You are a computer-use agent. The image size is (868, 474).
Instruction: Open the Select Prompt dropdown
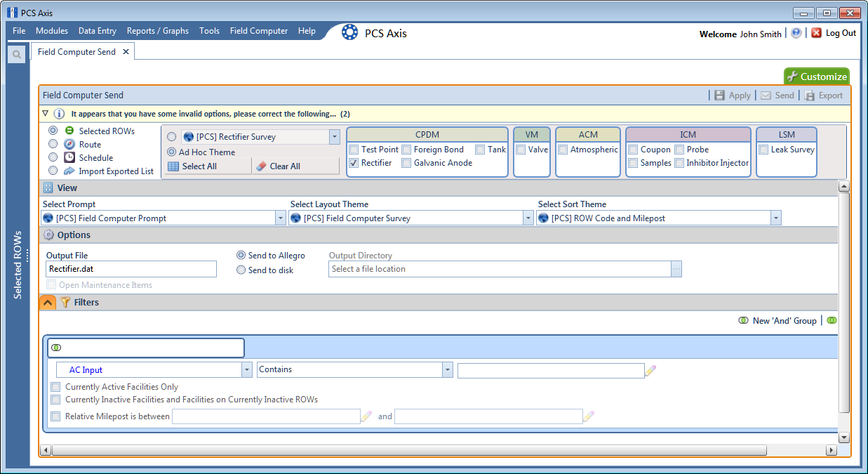(281, 218)
